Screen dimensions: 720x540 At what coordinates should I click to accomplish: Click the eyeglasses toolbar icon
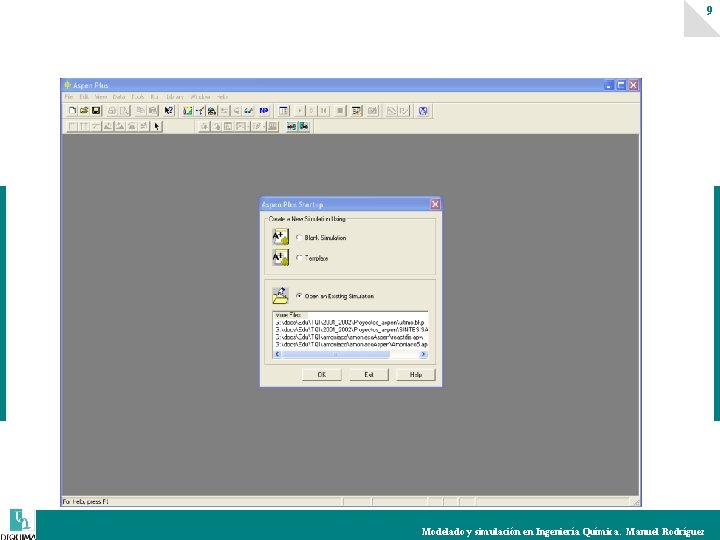(248, 111)
